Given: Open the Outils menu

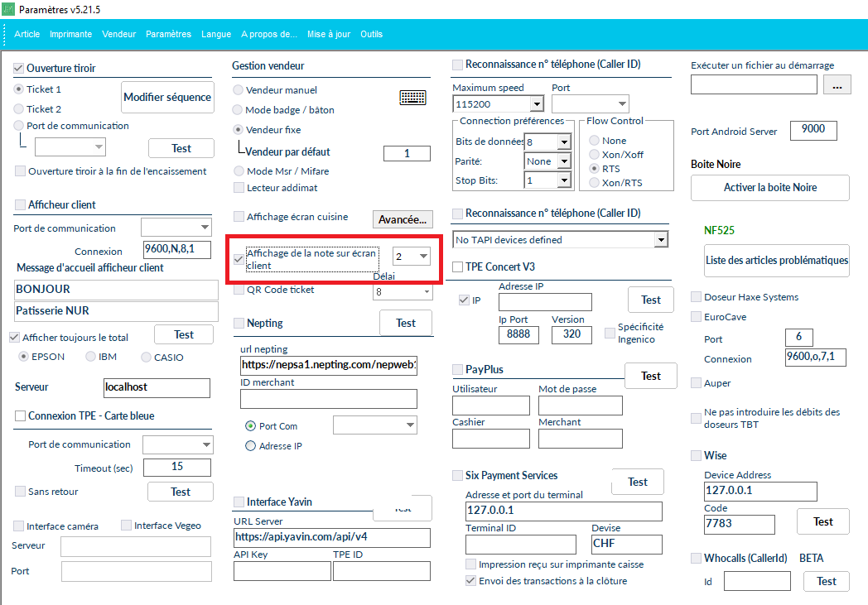Looking at the screenshot, I should (371, 34).
